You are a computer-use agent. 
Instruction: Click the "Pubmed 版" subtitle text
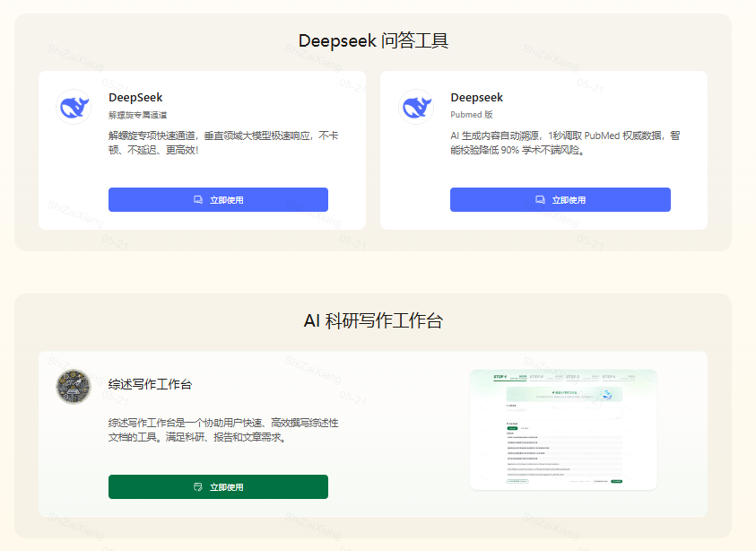[x=472, y=115]
